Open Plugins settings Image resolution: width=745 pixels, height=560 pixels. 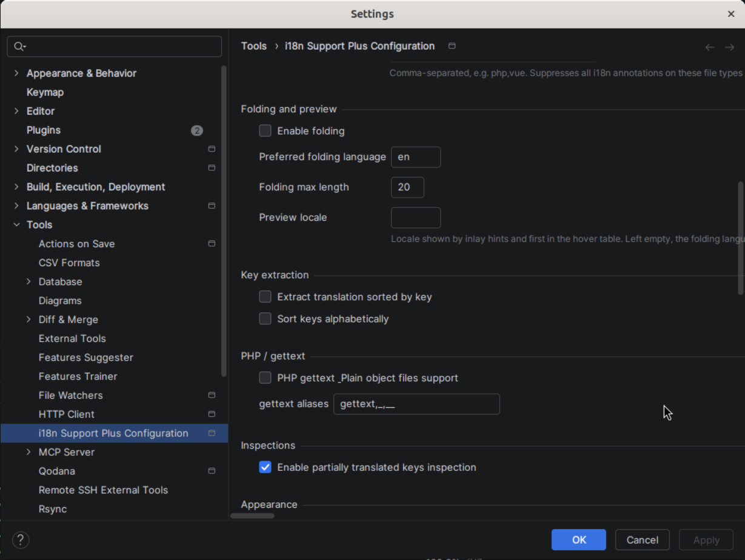[x=44, y=130]
